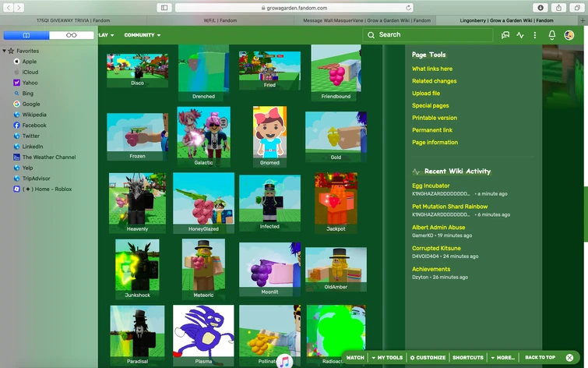Expand the MORE menu in toolbar
Viewport: 588px width, 368px height.
503,358
